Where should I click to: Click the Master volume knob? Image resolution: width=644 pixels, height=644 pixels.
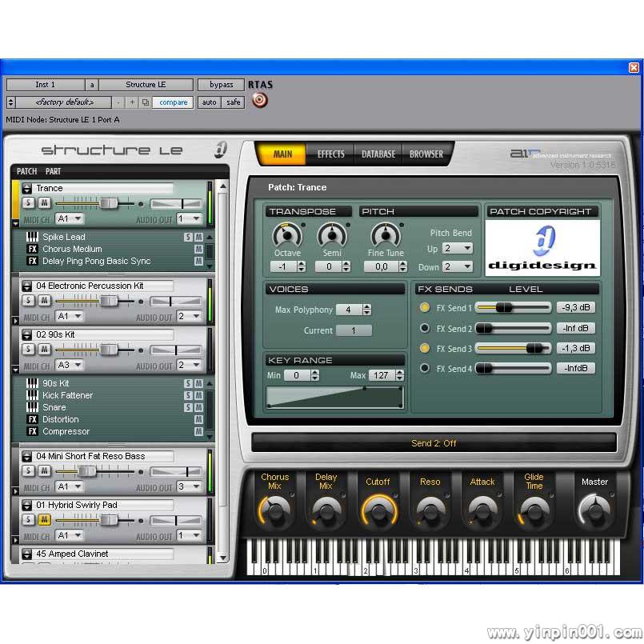click(x=594, y=509)
